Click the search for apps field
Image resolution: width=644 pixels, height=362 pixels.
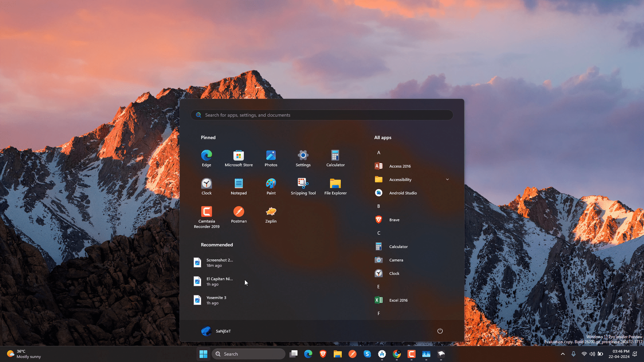click(x=322, y=115)
